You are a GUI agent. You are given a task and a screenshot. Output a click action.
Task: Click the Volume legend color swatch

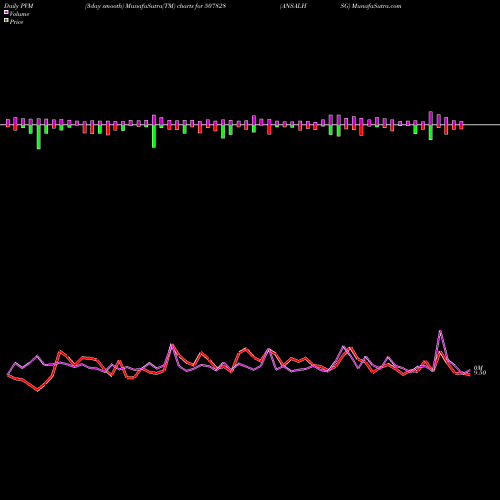click(x=6, y=12)
